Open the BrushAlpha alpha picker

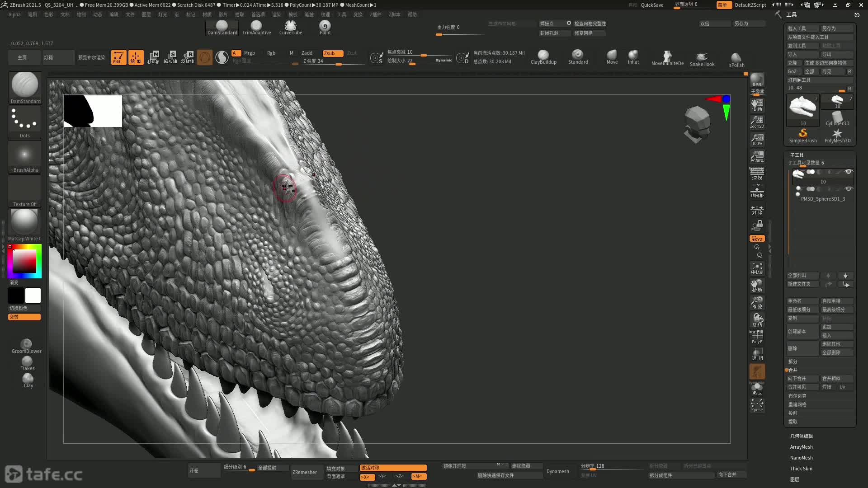tap(24, 157)
